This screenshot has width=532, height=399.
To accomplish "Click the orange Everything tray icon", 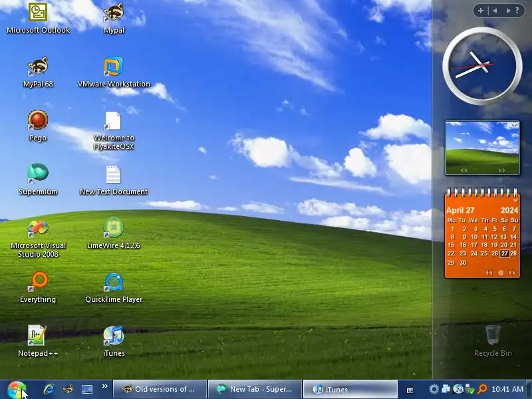I will pos(482,389).
